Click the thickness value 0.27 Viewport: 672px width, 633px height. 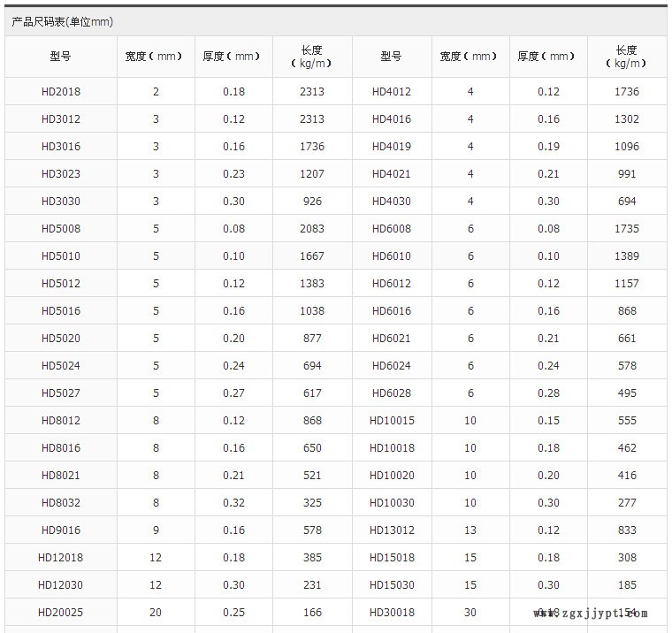point(234,393)
